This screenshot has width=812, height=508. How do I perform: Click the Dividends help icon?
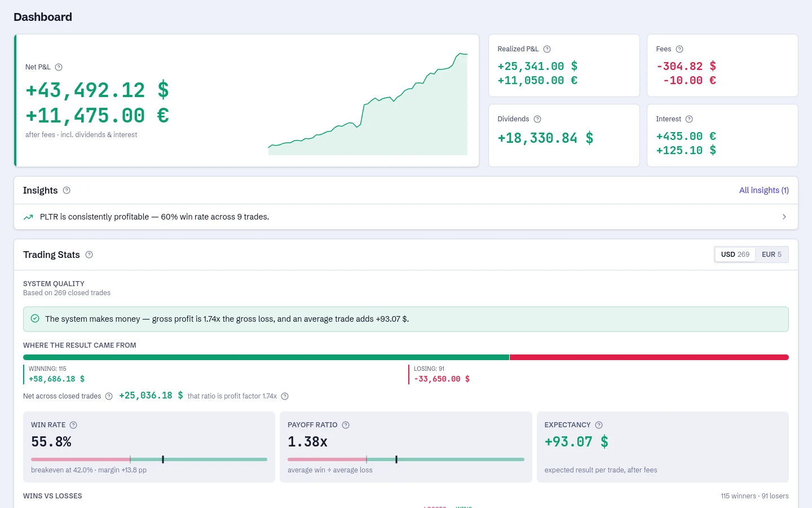(537, 119)
